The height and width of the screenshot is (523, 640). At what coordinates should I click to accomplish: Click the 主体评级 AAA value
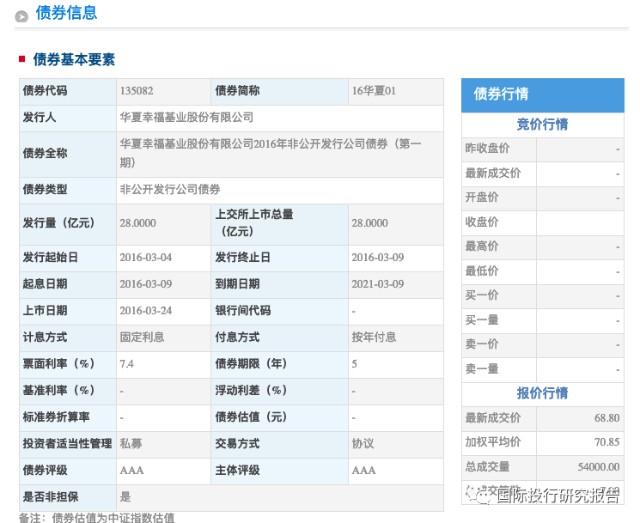[x=364, y=470]
